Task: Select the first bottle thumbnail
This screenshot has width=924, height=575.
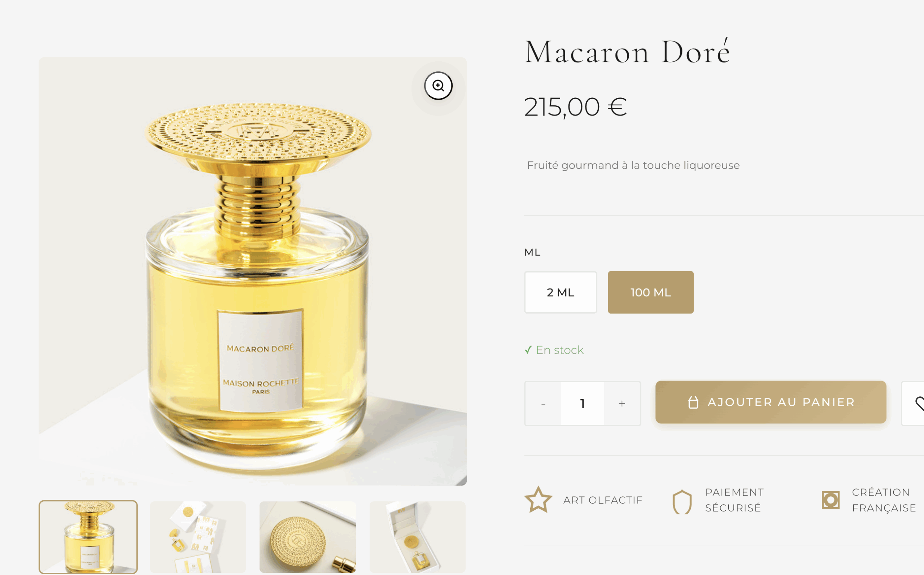Action: point(88,537)
